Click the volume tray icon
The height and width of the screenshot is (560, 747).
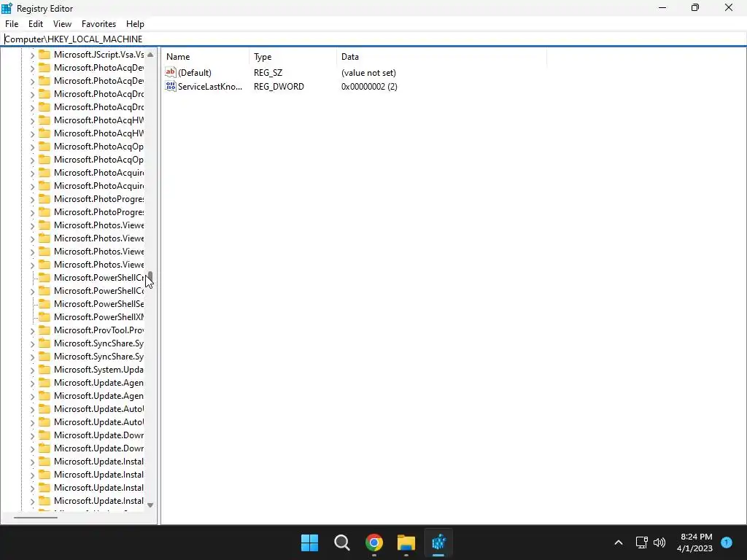[659, 542]
